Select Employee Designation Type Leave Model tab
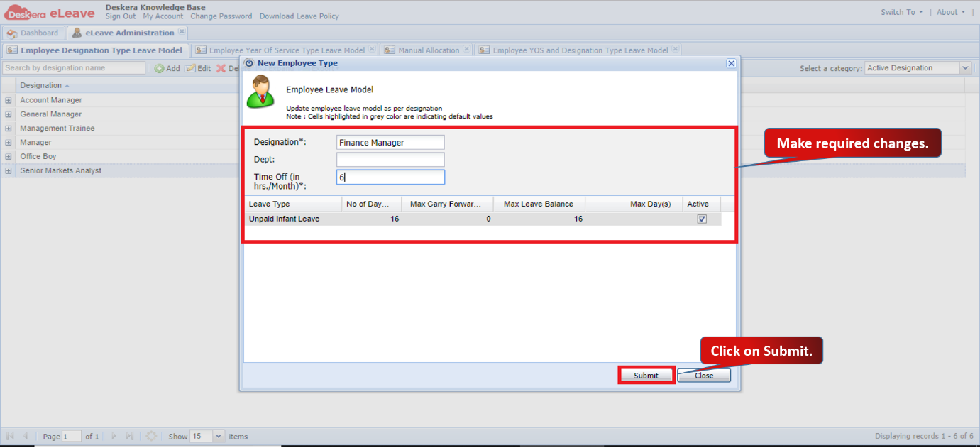 pos(96,50)
